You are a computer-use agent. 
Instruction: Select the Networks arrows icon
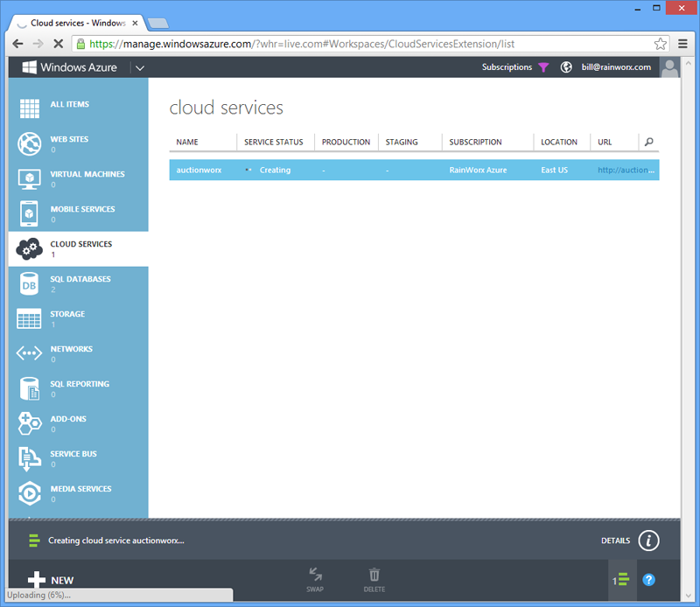coord(29,353)
